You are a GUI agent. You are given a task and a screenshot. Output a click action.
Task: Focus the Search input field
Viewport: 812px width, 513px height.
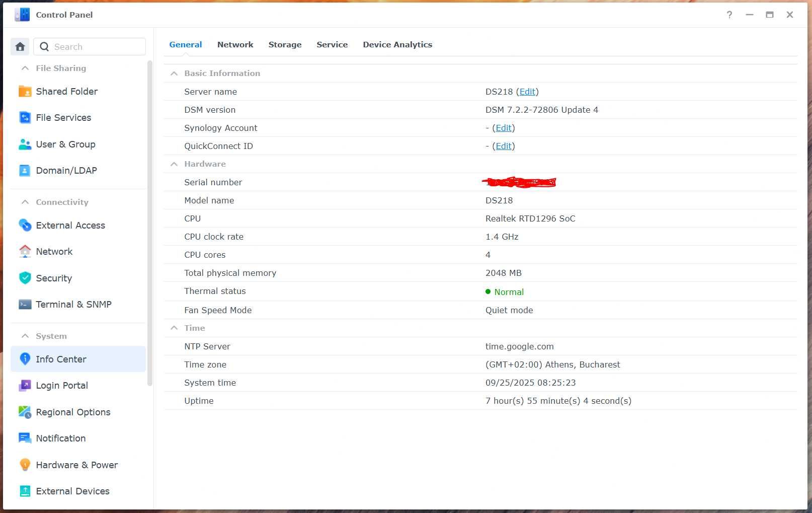tap(90, 47)
